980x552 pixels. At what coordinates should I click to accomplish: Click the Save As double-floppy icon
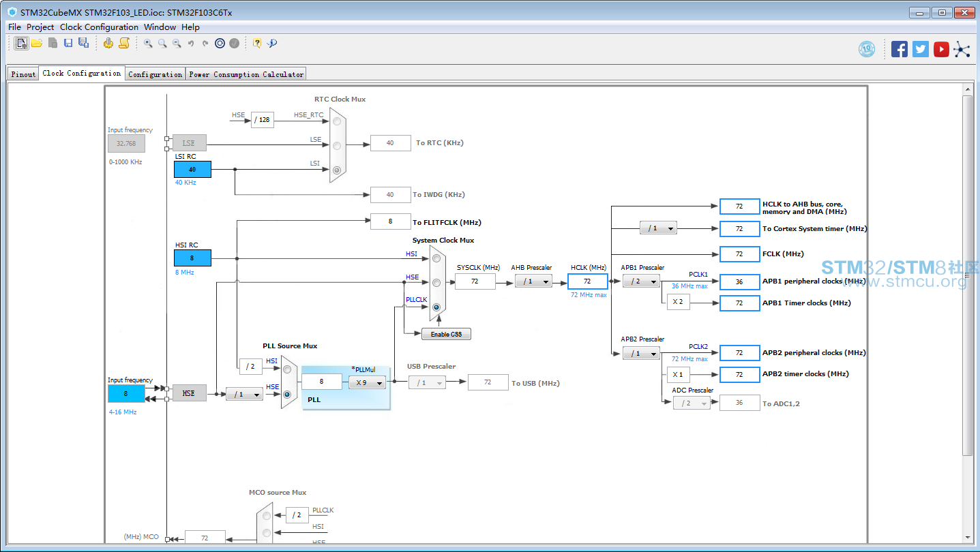click(83, 43)
